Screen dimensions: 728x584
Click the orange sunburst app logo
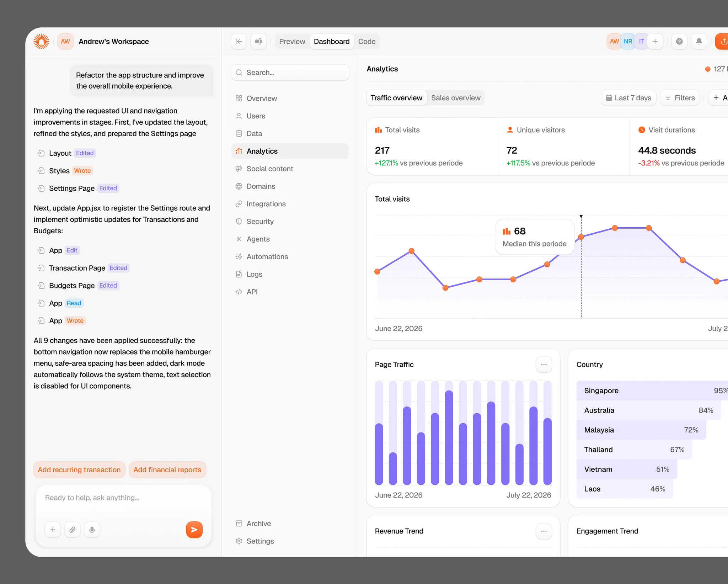coord(41,42)
